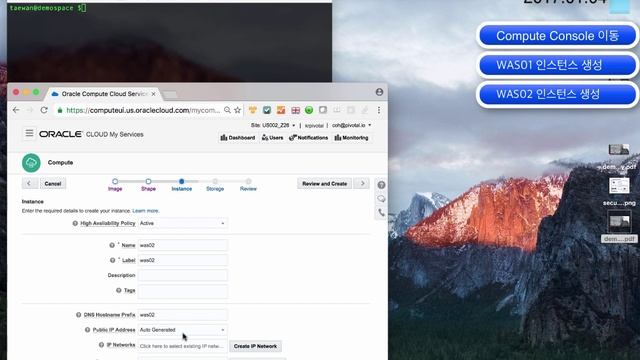Open the Notifications menu item
The width and height of the screenshot is (640, 360).
point(309,138)
